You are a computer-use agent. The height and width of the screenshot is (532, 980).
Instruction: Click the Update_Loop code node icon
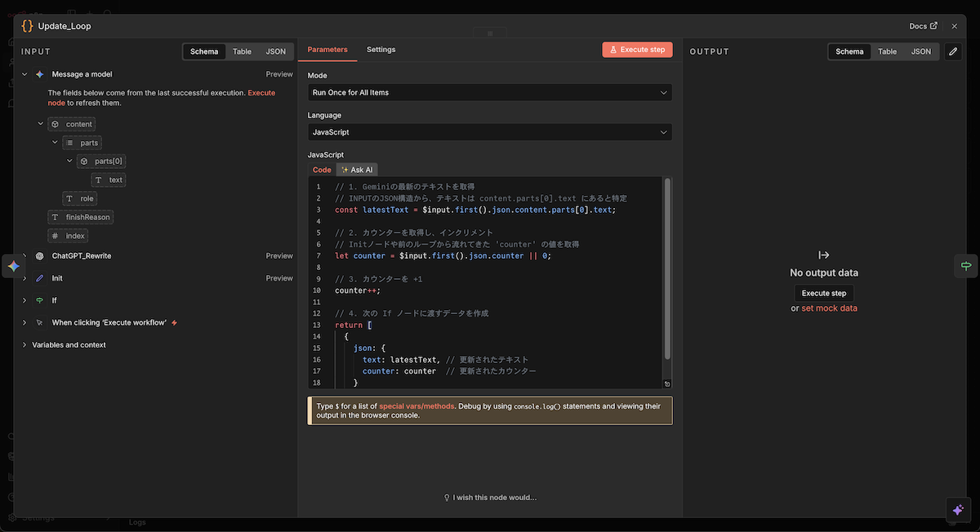click(x=27, y=26)
